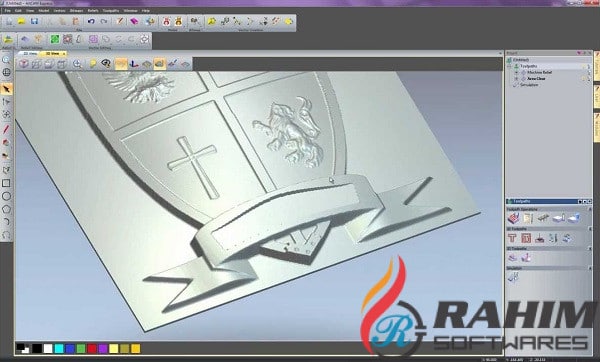This screenshot has height=362, width=600.
Task: Open the Edit menu
Action: click(x=18, y=11)
